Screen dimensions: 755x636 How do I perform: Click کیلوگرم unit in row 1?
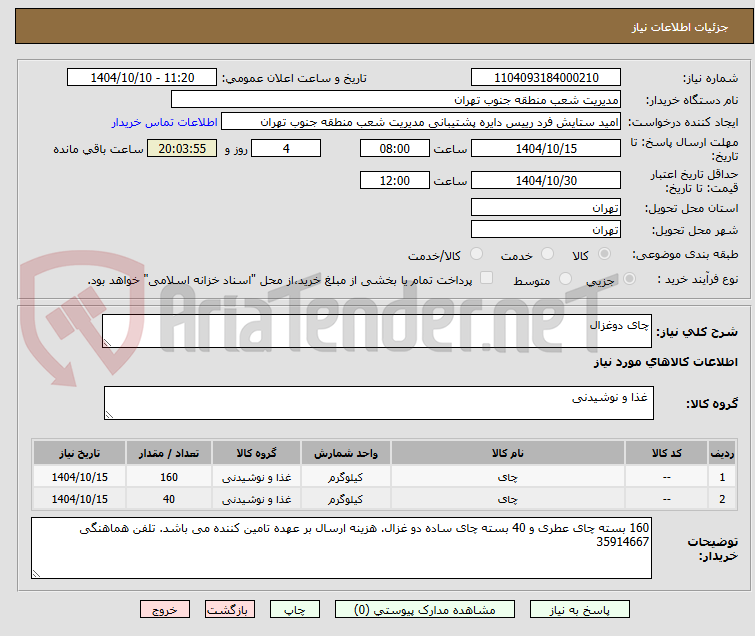pos(346,477)
